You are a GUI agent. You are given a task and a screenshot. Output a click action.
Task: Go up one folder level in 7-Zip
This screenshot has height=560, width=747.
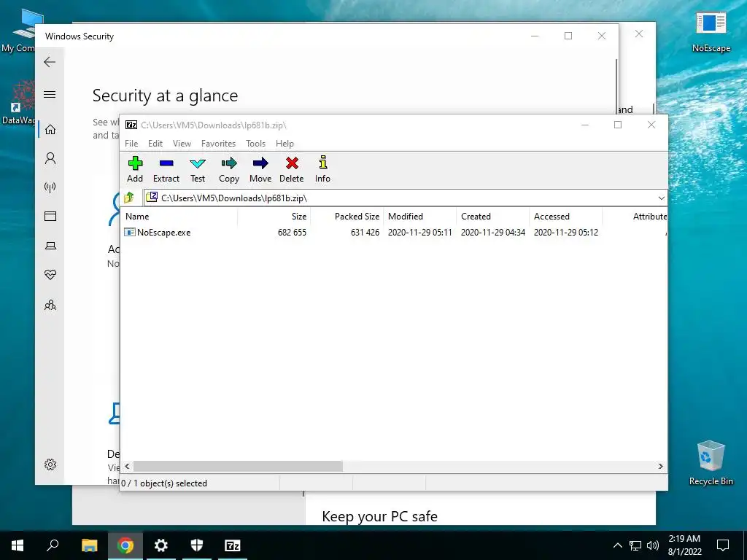pos(129,197)
